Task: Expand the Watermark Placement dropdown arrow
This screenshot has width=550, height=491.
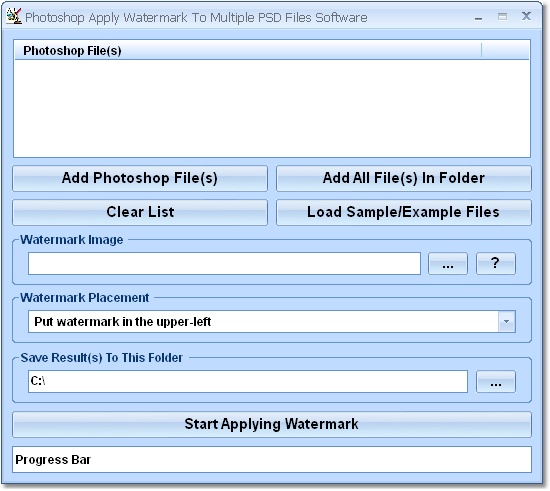Action: click(x=506, y=321)
